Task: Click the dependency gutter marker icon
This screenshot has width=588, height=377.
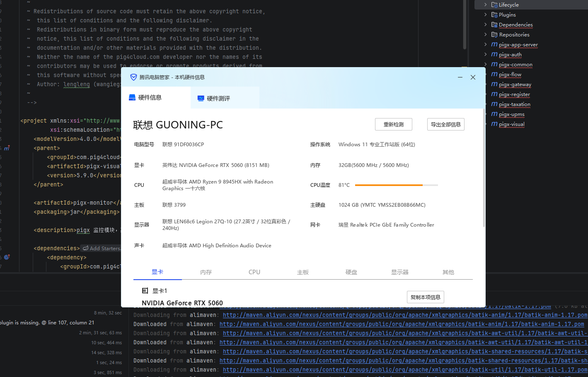Action: (x=7, y=257)
